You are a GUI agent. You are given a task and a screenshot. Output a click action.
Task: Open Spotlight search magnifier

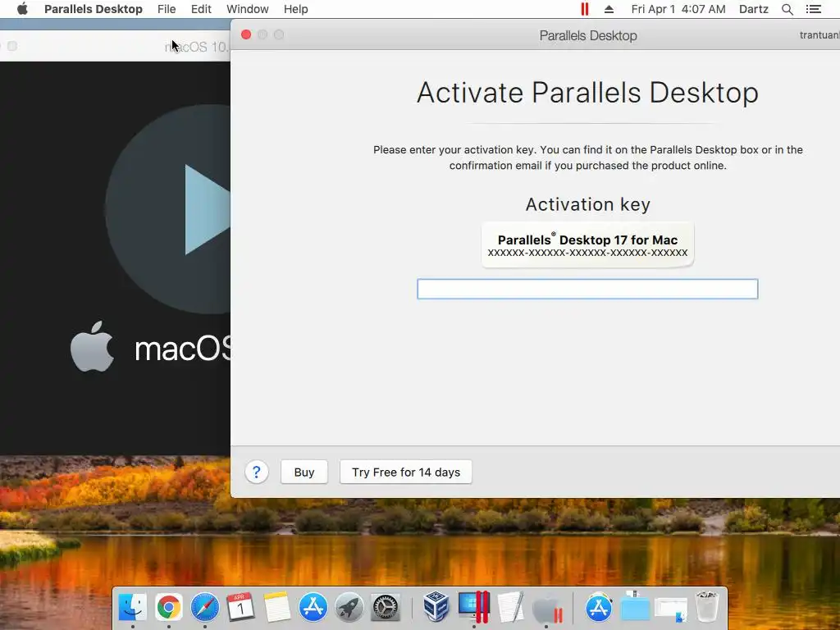tap(787, 9)
